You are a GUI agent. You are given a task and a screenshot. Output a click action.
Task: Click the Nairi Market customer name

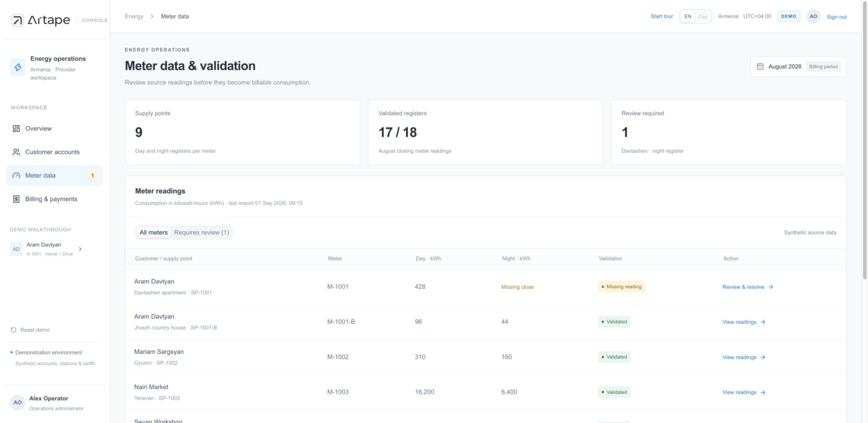tap(151, 387)
